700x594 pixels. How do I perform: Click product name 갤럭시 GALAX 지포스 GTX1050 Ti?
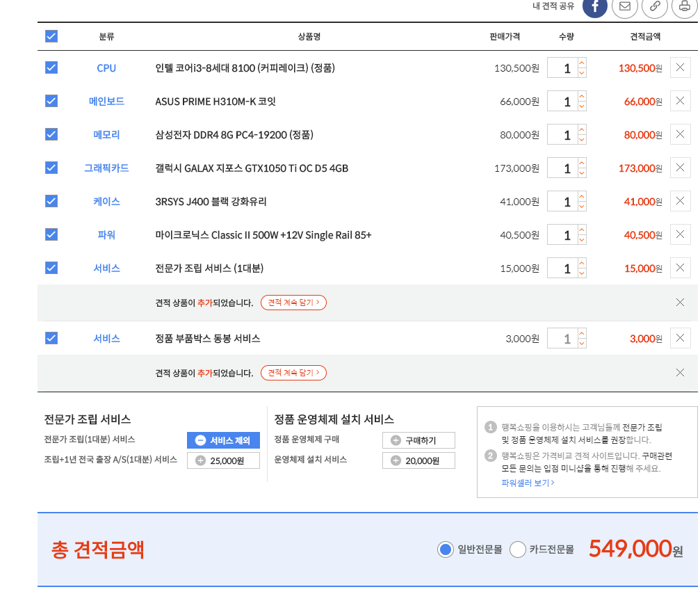click(x=252, y=168)
